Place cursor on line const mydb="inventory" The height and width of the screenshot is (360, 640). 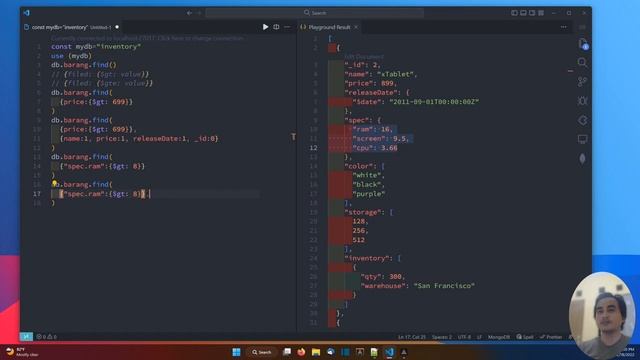96,47
